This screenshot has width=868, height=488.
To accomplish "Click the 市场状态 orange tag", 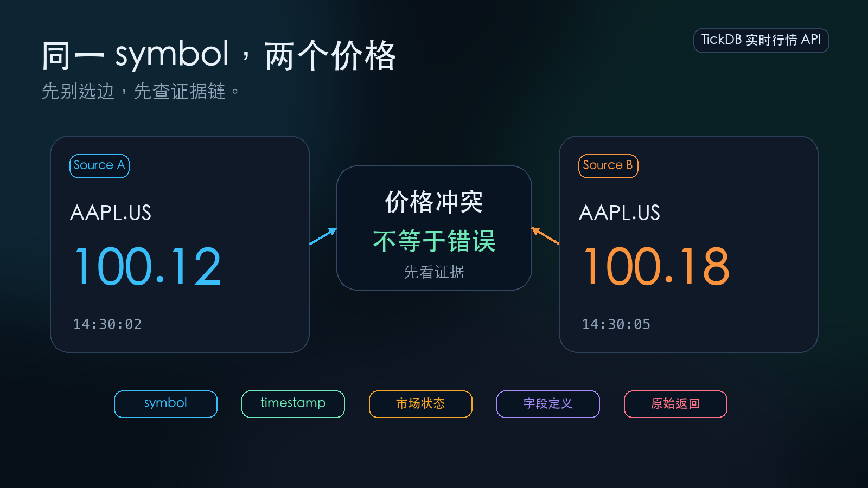I will (420, 404).
